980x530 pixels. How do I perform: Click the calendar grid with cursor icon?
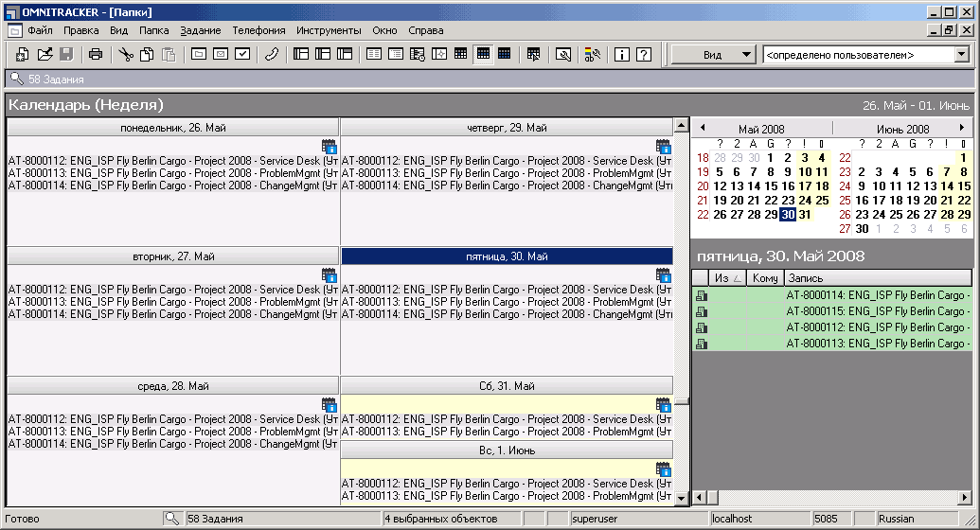pos(533,54)
